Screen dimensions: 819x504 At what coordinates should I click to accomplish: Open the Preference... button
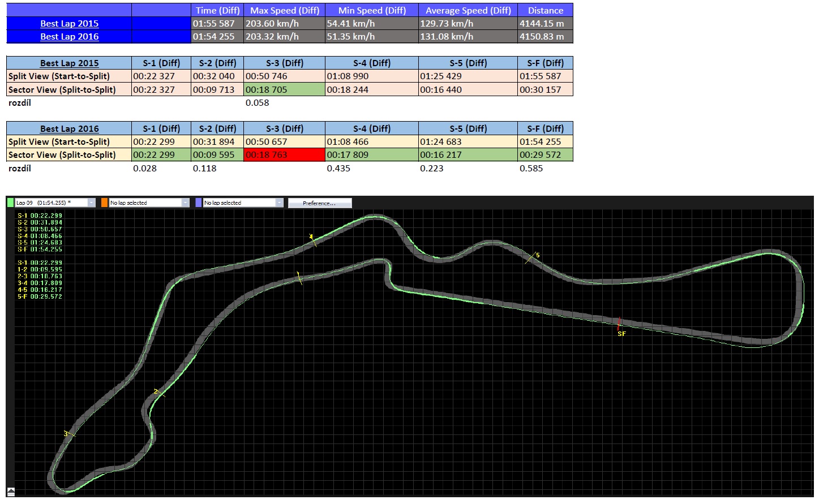pyautogui.click(x=320, y=203)
